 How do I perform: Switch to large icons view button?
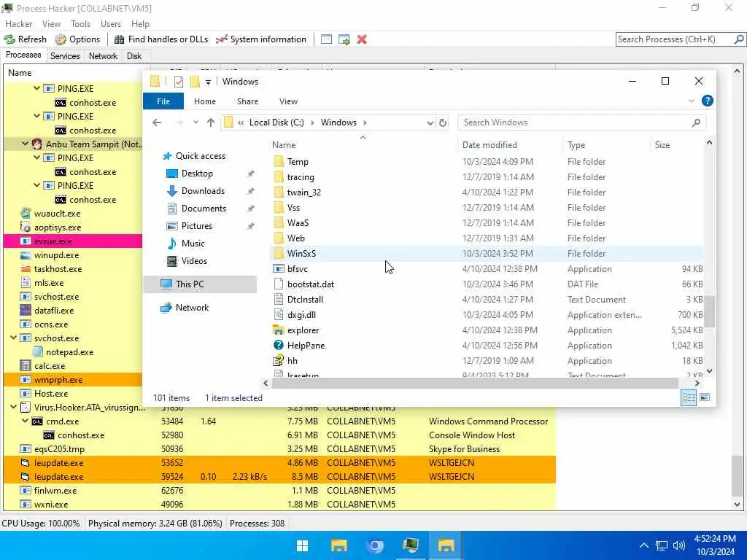[705, 397]
